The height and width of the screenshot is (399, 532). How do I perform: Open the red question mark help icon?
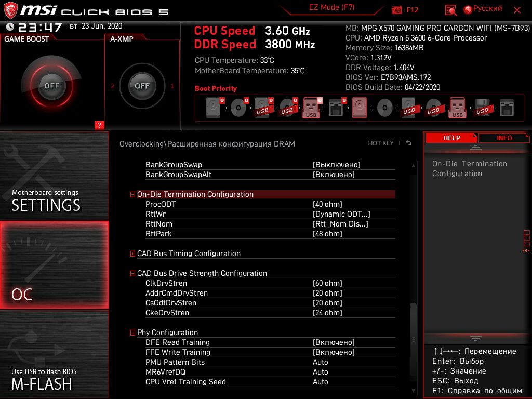pos(99,125)
